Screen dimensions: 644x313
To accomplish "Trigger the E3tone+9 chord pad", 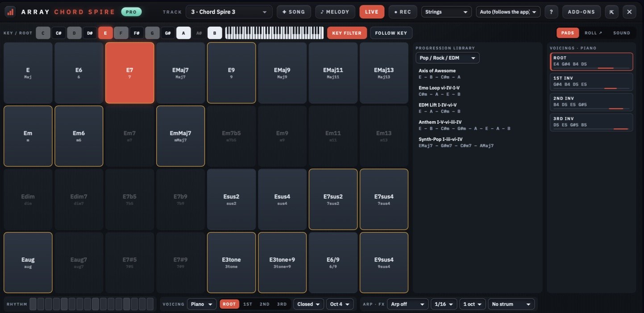I will pos(283,263).
